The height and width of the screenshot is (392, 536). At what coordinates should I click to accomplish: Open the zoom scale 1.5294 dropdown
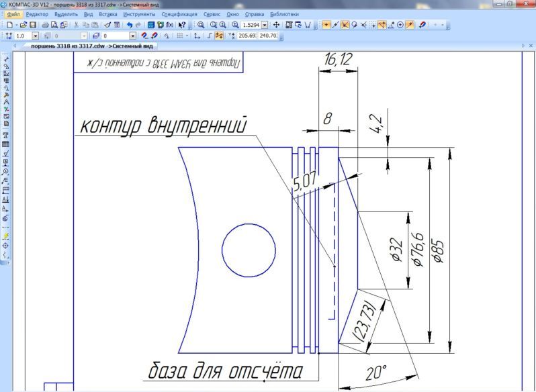click(x=264, y=25)
